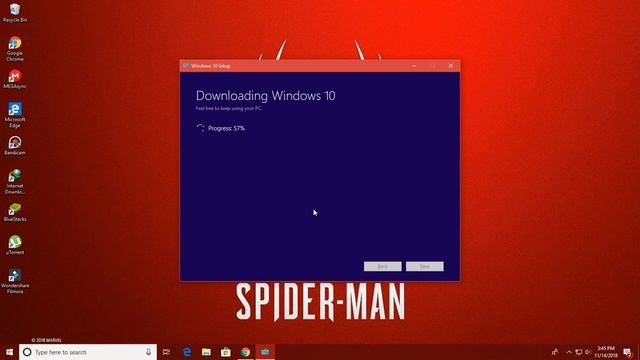Screen dimensions: 640x360
Task: Click the 'Downloading Windows 10' heading
Action: point(266,96)
